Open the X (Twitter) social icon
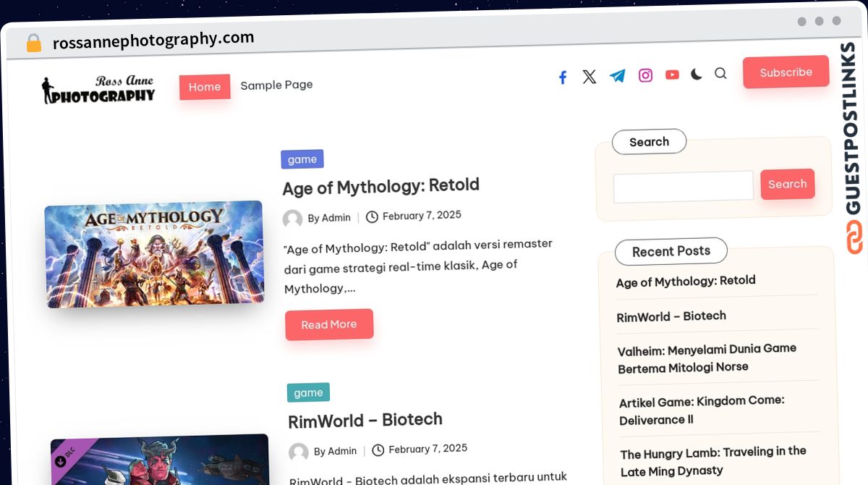The width and height of the screenshot is (868, 485). (590, 77)
